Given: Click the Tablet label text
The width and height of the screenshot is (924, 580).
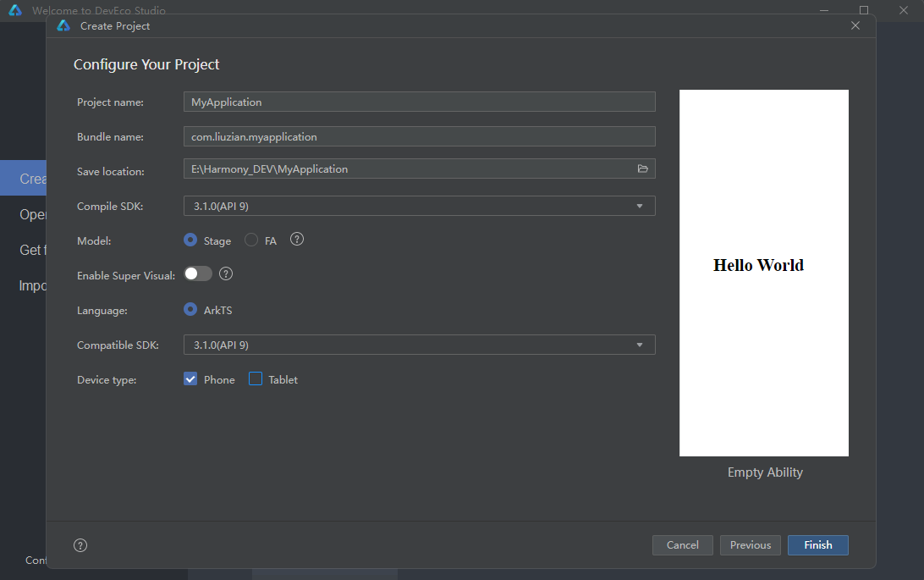Looking at the screenshot, I should pos(283,380).
